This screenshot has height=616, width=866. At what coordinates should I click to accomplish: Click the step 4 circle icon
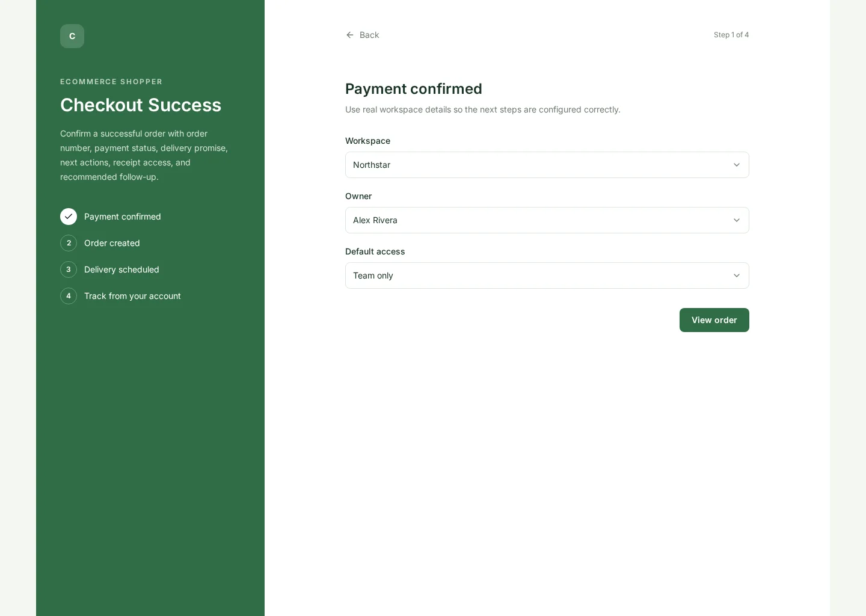69,296
